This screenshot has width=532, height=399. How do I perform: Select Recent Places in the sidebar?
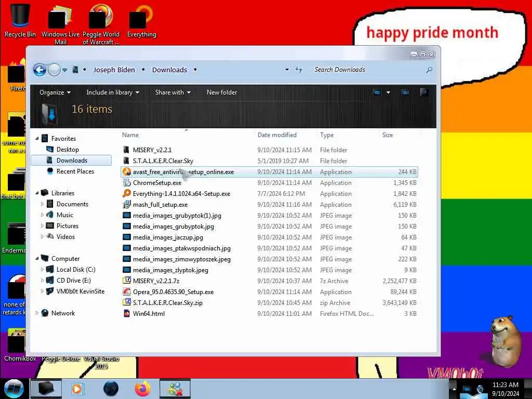(x=75, y=171)
